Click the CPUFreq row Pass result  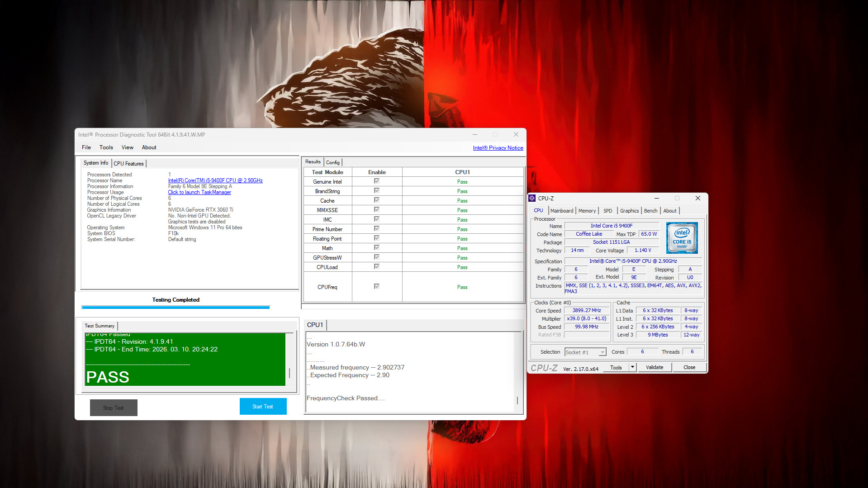coord(462,287)
